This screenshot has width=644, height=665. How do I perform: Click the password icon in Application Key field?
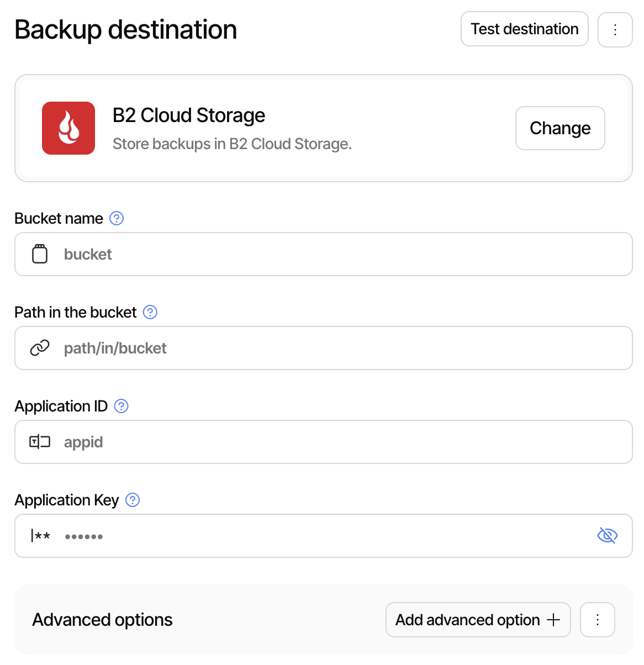click(x=40, y=536)
